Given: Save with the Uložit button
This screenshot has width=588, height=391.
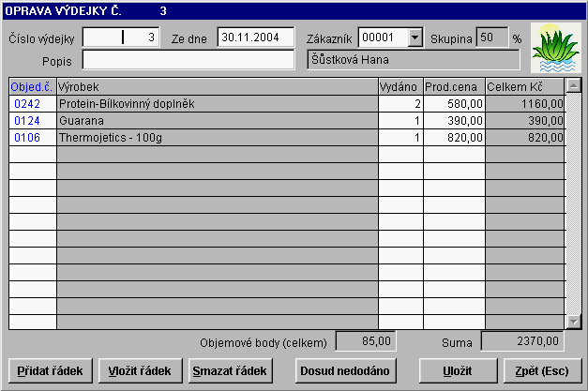Looking at the screenshot, I should pos(458,370).
